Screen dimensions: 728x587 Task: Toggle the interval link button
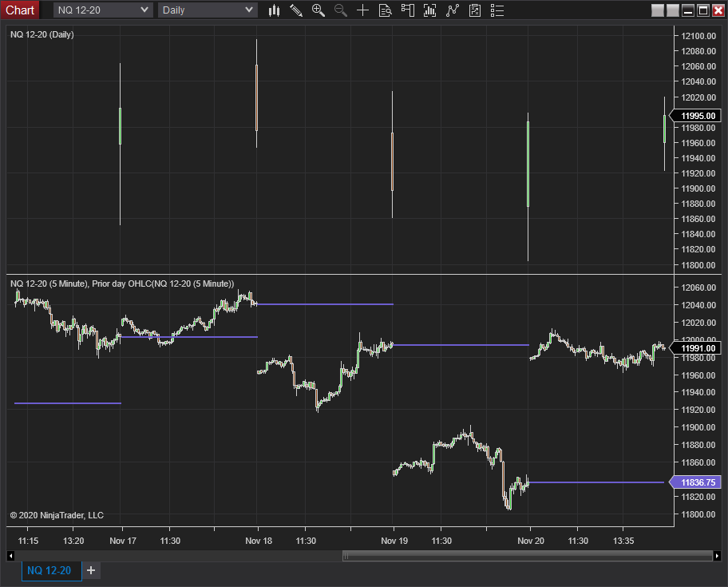pos(672,10)
